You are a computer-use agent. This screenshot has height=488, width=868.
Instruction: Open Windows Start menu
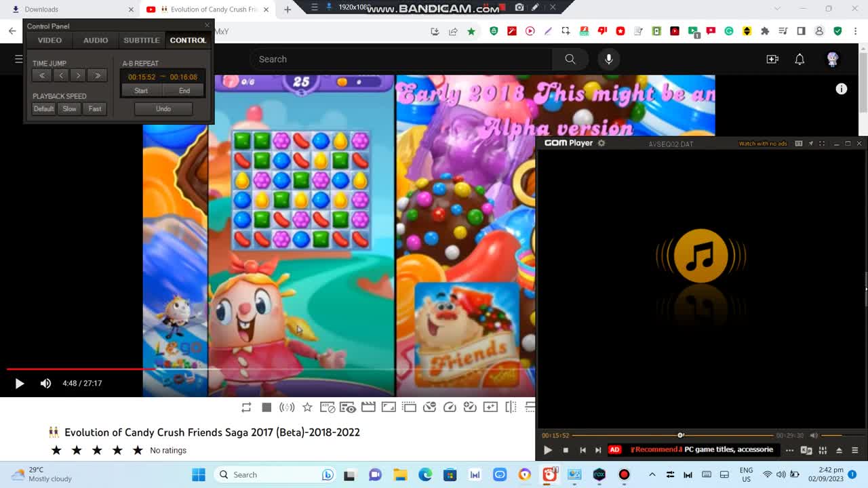199,474
